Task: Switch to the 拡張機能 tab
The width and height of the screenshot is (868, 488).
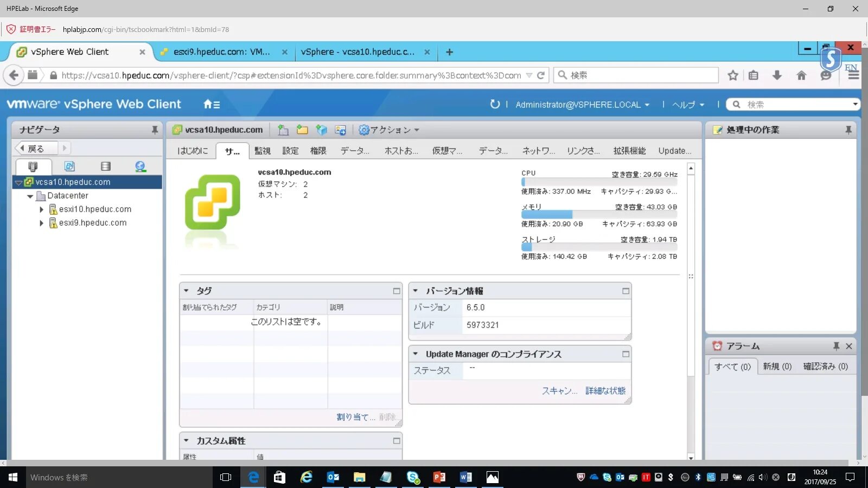Action: (629, 151)
